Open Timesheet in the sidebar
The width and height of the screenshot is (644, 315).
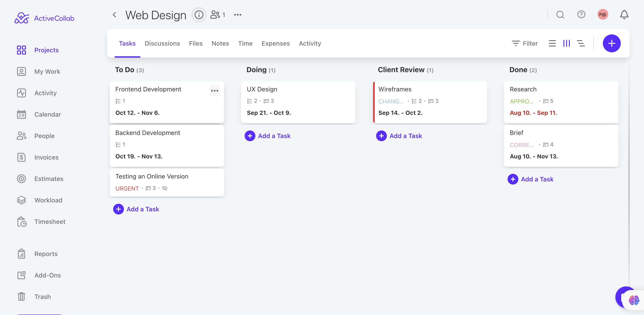[50, 222]
